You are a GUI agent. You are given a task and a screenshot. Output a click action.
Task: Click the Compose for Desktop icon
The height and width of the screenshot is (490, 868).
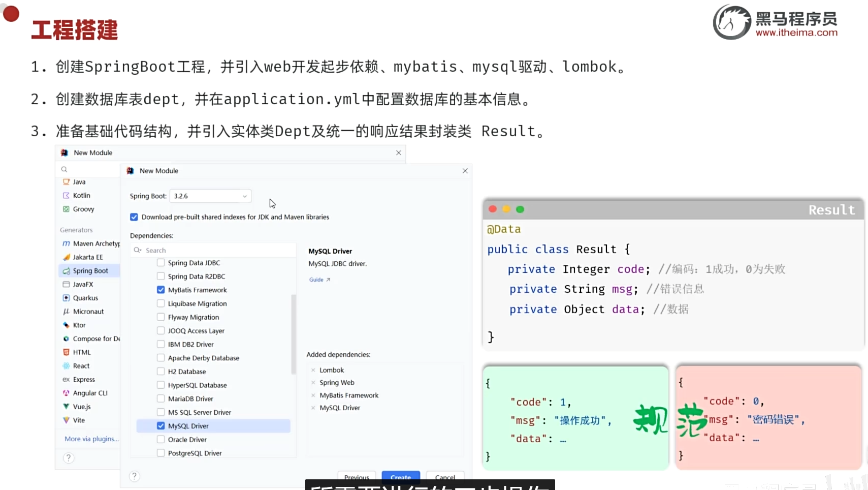click(x=66, y=339)
